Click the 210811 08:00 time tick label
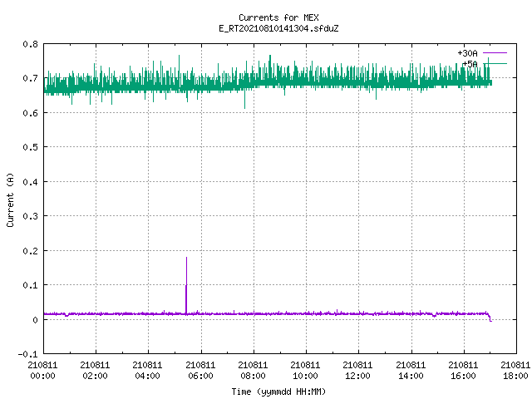This screenshot has height=399, width=532. [x=253, y=371]
